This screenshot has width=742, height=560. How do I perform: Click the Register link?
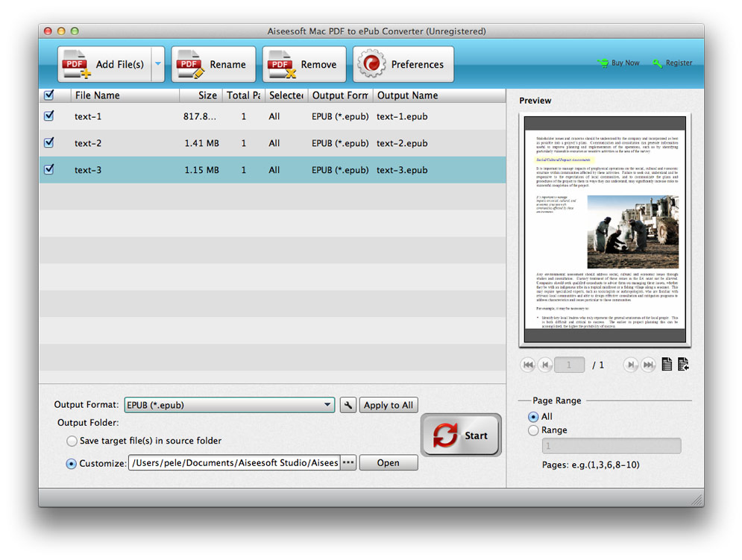(673, 63)
